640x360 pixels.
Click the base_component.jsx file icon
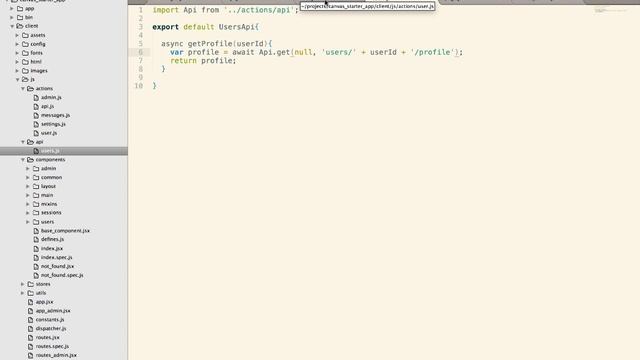tap(36, 231)
